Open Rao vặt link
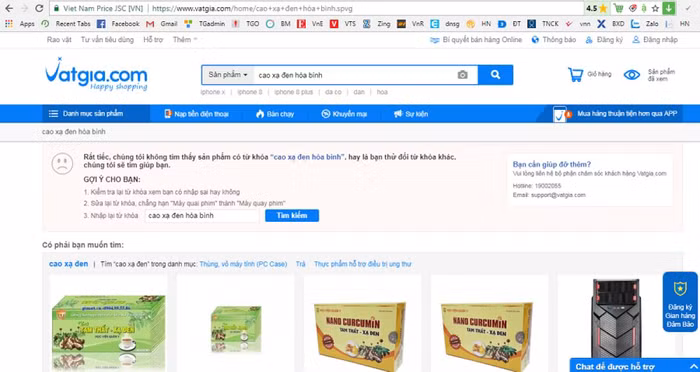700x372 pixels. [x=59, y=40]
